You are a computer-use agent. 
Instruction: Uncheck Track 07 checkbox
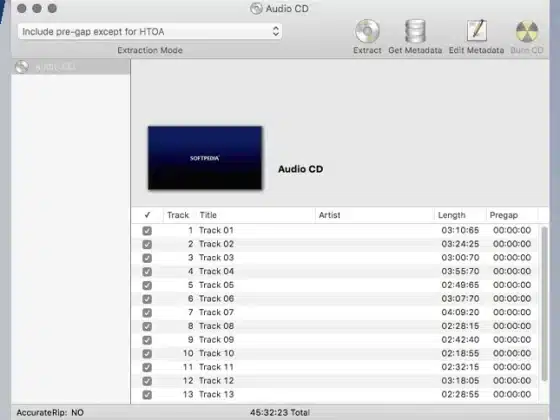[147, 313]
